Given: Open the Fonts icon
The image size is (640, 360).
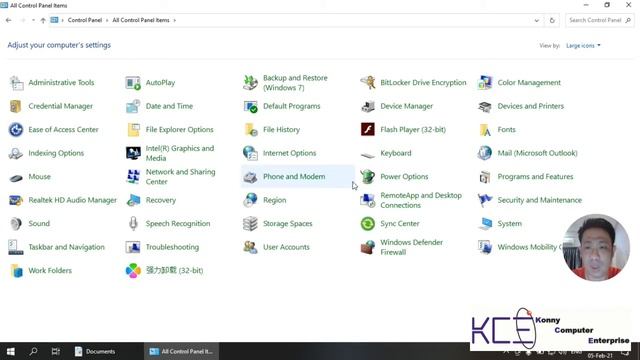Looking at the screenshot, I should coord(485,130).
